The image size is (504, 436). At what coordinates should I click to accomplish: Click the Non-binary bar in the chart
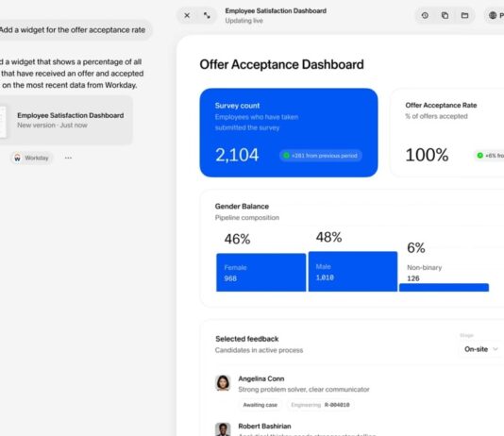[444, 287]
